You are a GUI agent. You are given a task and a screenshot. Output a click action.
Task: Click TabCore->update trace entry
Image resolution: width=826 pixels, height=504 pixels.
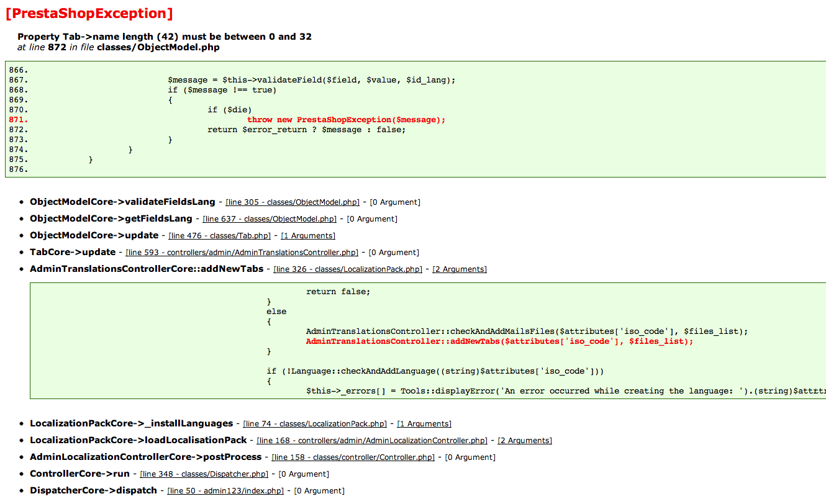[x=73, y=252]
